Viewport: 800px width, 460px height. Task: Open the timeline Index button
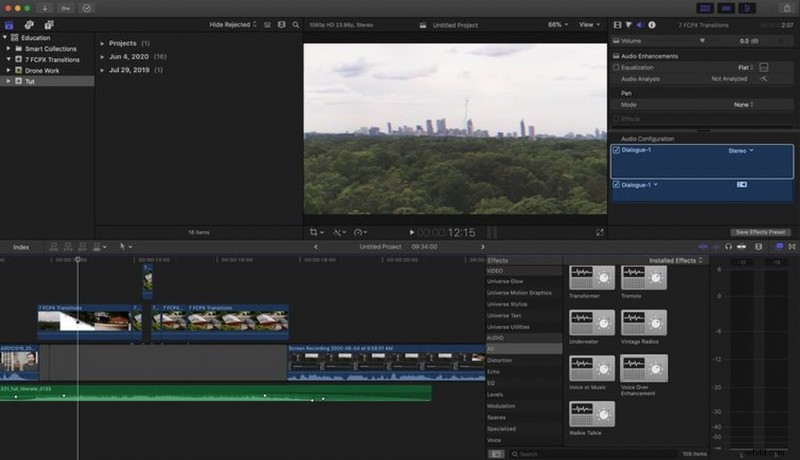pyautogui.click(x=21, y=247)
